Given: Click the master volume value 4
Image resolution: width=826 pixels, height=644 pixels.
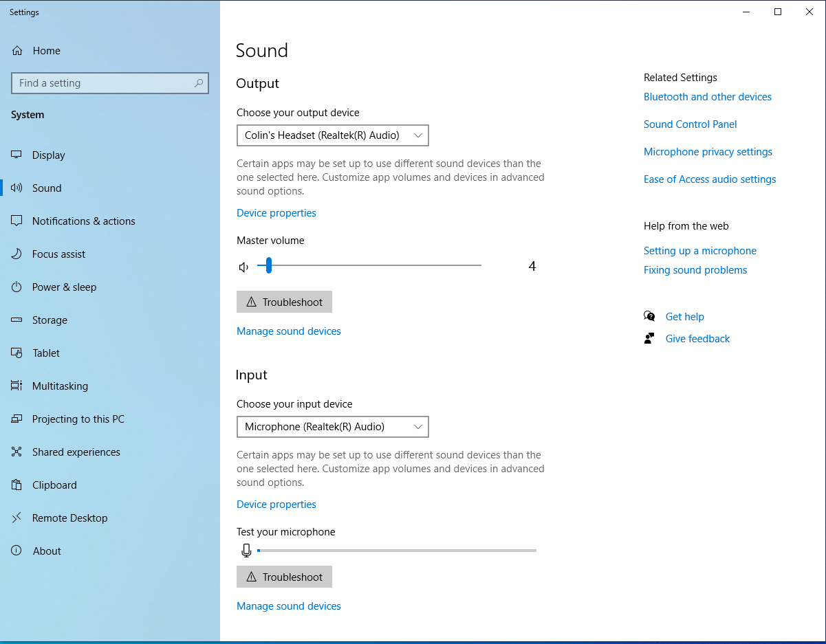Looking at the screenshot, I should (532, 267).
